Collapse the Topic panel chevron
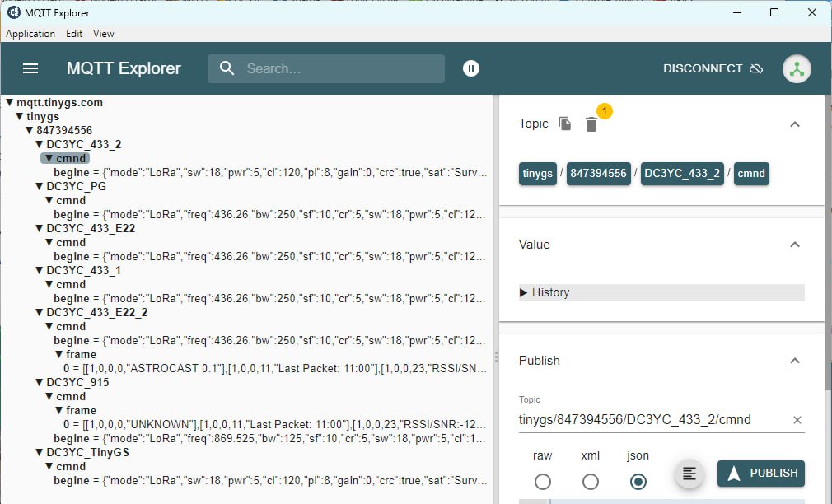 click(x=794, y=124)
